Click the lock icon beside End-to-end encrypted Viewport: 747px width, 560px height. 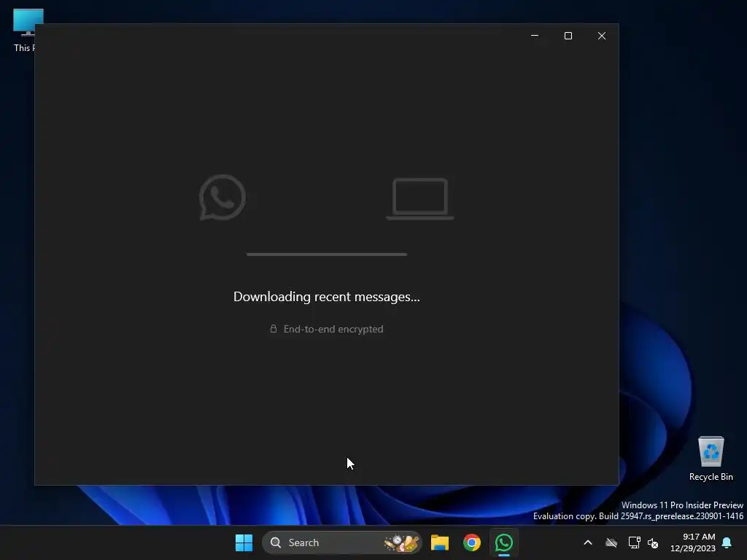coord(274,329)
